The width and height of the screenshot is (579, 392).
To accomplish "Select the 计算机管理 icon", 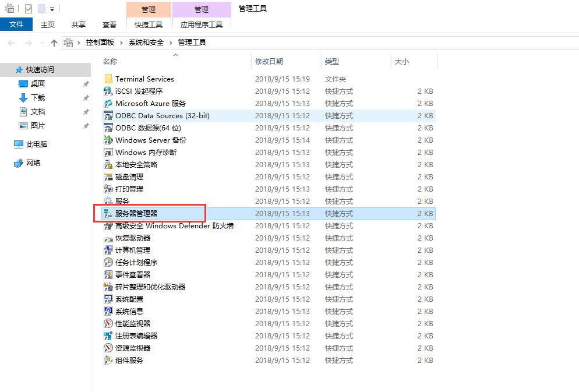I will pyautogui.click(x=108, y=250).
